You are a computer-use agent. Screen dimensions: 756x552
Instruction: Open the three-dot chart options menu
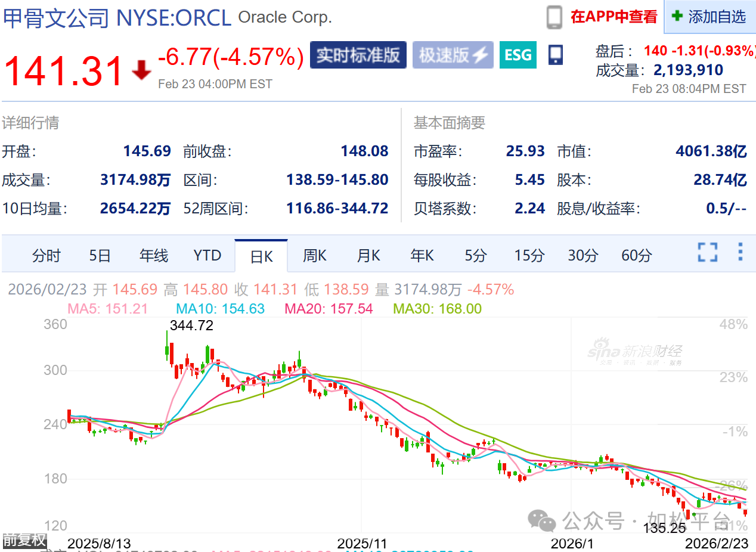pyautogui.click(x=740, y=252)
